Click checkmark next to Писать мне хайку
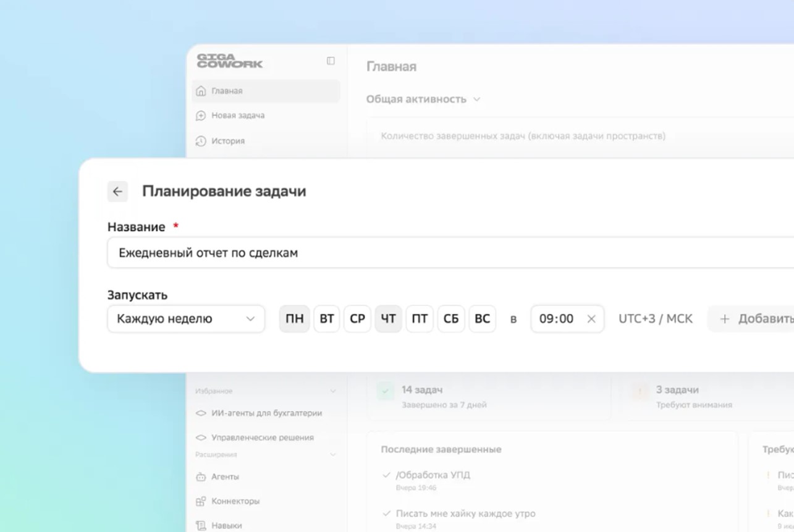Image resolution: width=794 pixels, height=532 pixels. [x=387, y=513]
